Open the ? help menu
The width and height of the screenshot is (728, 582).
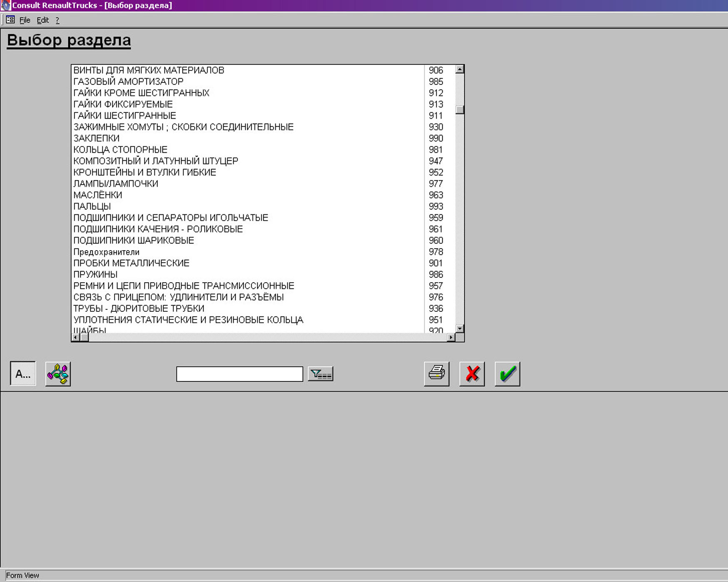pos(57,20)
